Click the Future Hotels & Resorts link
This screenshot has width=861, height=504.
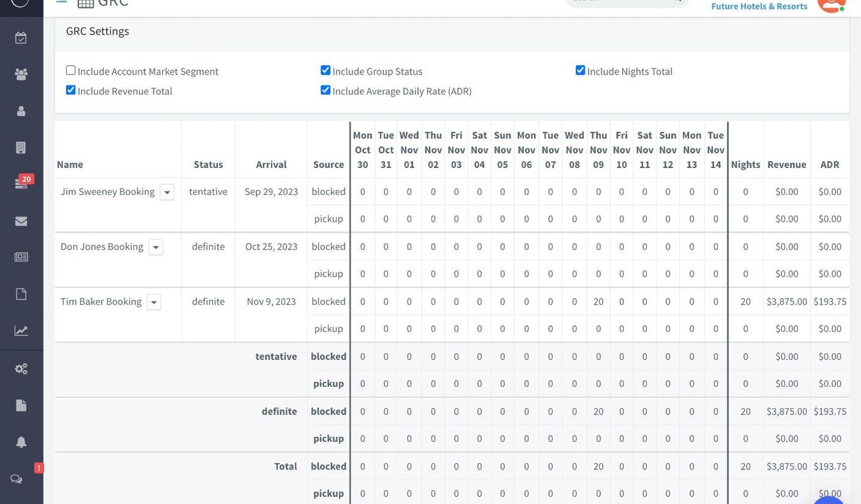click(759, 6)
